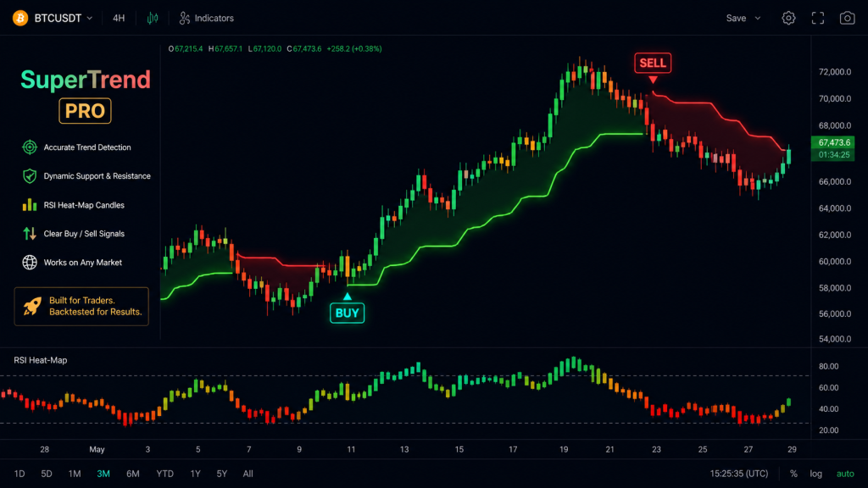Select the 5Y range tab
Screen dimensions: 868x488
[x=221, y=474]
